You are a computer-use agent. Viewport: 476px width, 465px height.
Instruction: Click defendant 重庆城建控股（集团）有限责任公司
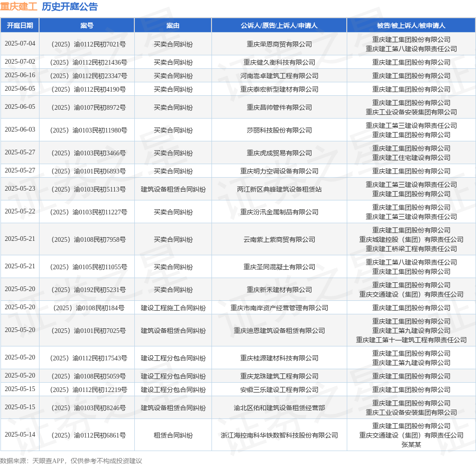[411, 239]
